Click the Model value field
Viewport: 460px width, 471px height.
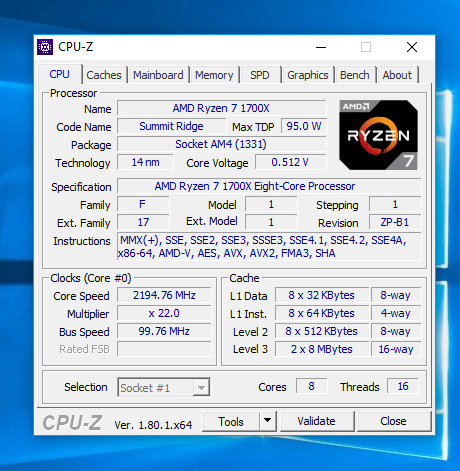[x=271, y=204]
